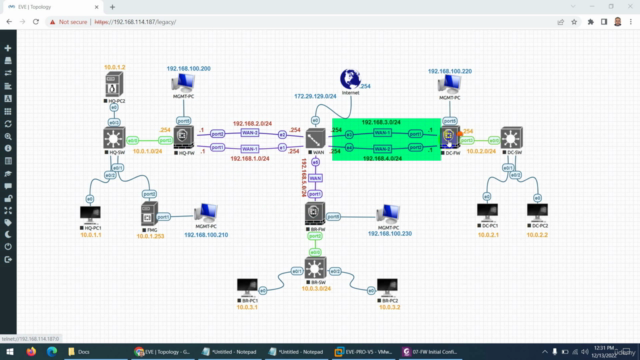Select the BR-PC1 node
This screenshot has width=640, height=360.
247,287
